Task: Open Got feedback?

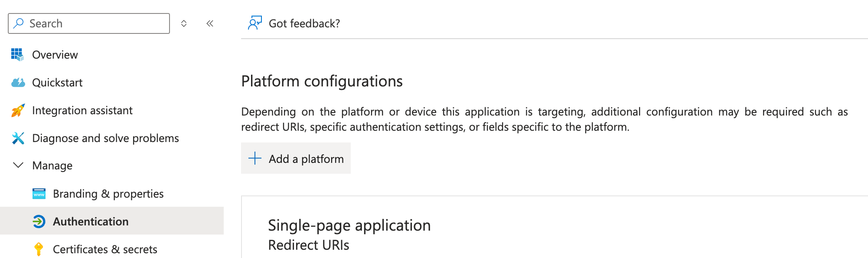Action: coord(304,23)
